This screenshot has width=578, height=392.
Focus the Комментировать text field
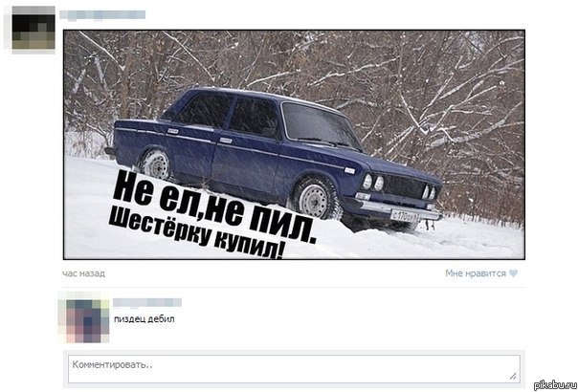coord(294,369)
